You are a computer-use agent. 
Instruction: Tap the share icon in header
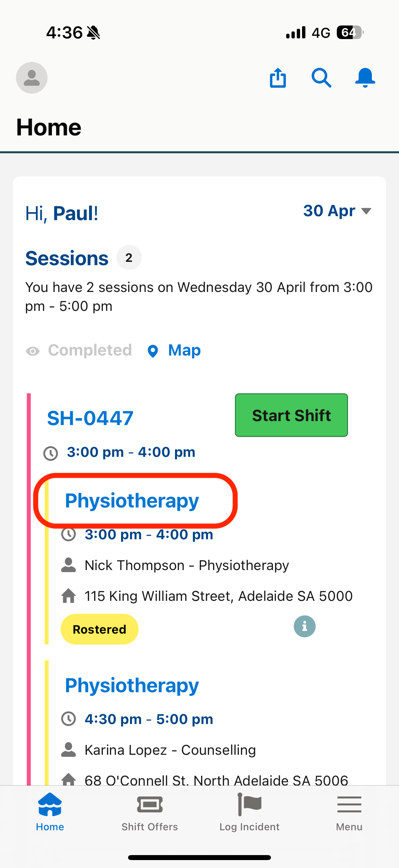pyautogui.click(x=278, y=78)
